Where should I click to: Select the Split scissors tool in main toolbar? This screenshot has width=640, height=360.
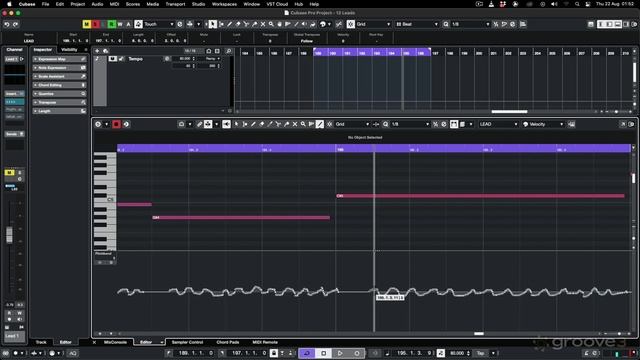(x=247, y=24)
